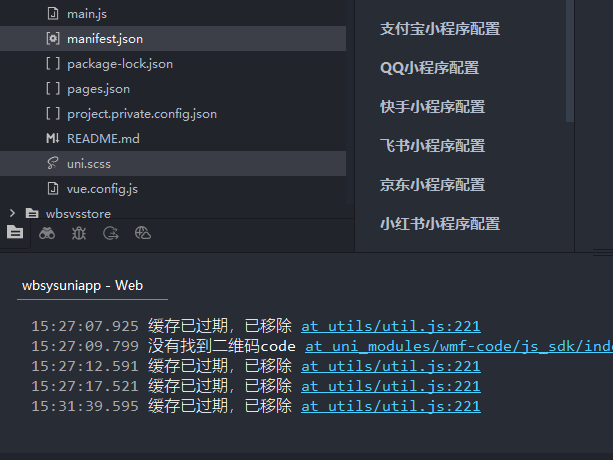Screen dimensions: 613x460
Task: Open the search binoculars panel icon
Action: (x=47, y=233)
